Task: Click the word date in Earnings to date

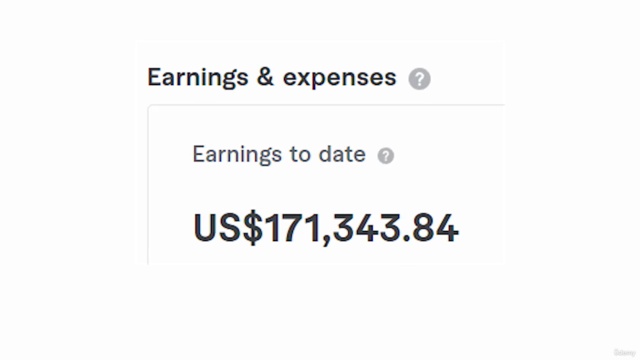Action: click(342, 154)
